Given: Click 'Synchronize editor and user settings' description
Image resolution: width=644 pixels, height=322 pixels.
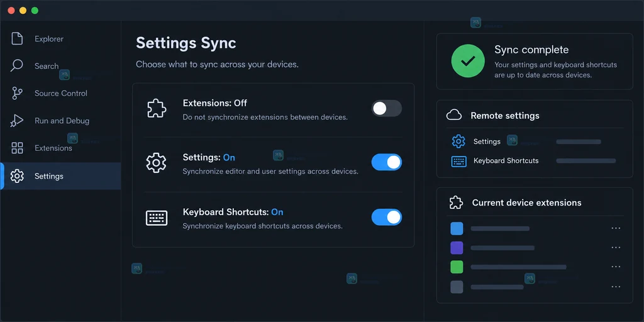Looking at the screenshot, I should [270, 172].
